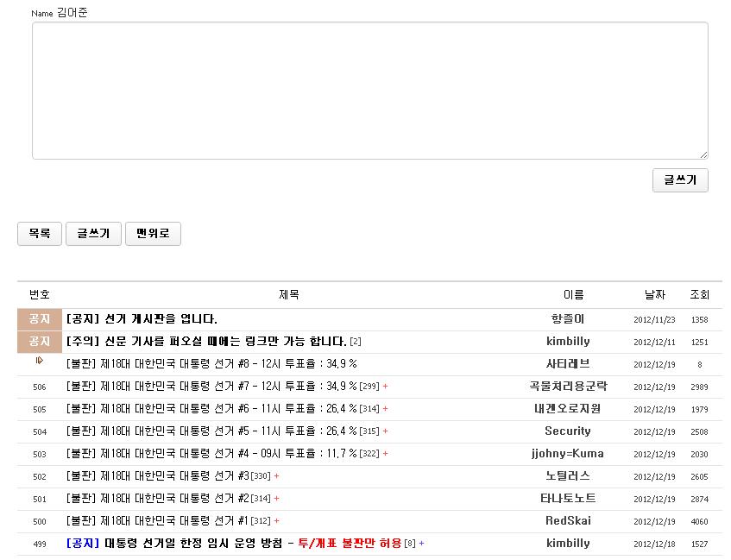Open post 대통령 선거 #5 11시 투표율
The image size is (731, 560).
[211, 431]
